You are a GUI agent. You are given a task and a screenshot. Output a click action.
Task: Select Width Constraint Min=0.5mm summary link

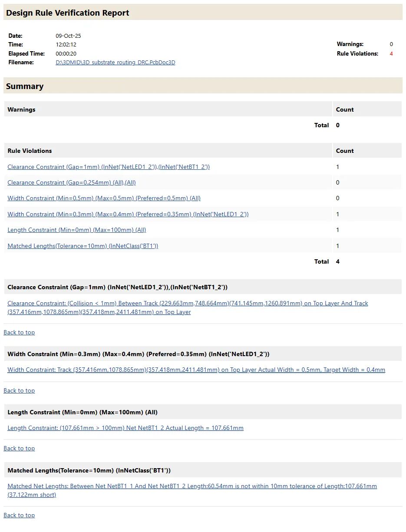click(x=104, y=198)
